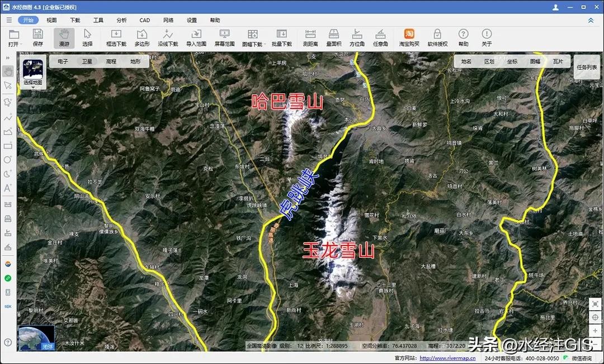Image resolution: width=604 pixels, height=364 pixels.
Task: Open the 视图 ribbon tab
Action: pos(51,20)
